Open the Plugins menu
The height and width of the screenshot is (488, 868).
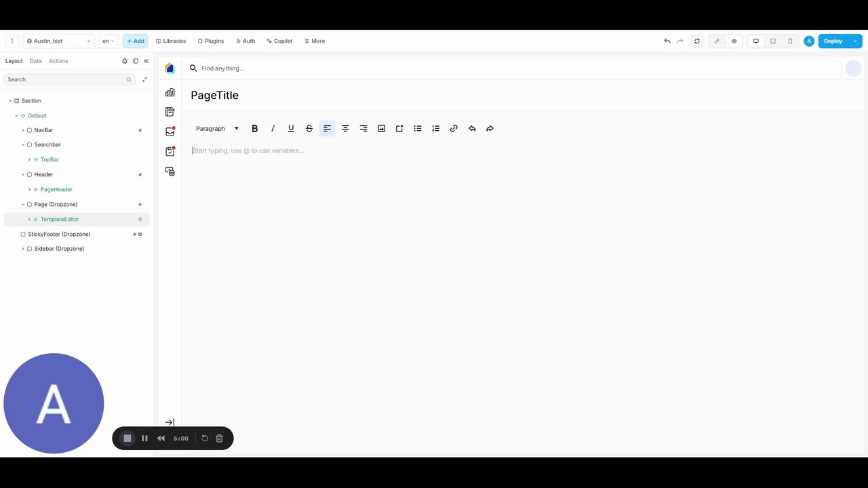point(211,41)
